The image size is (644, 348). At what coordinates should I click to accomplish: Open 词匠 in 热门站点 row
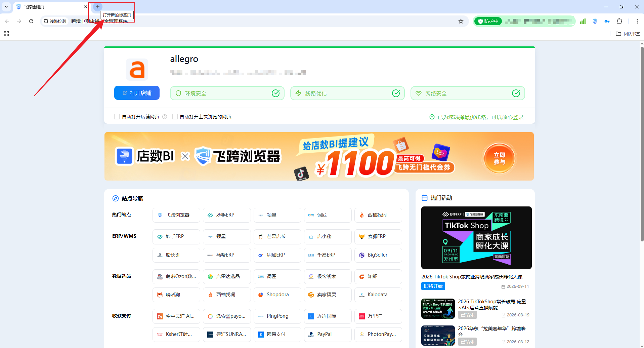click(x=328, y=215)
